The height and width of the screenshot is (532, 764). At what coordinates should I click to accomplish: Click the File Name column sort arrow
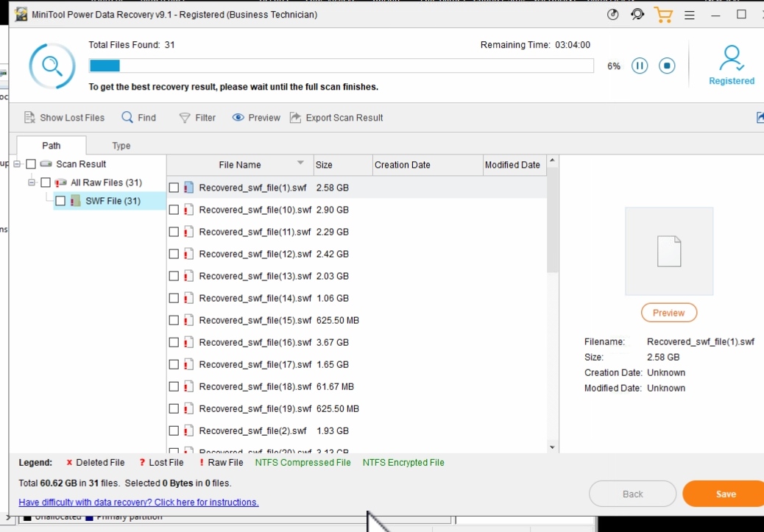coord(300,163)
